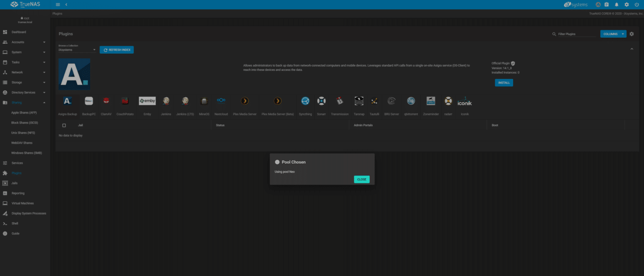Screen dimensions: 644x276
Task: Expand the Tasks sidebar section
Action: [25, 62]
